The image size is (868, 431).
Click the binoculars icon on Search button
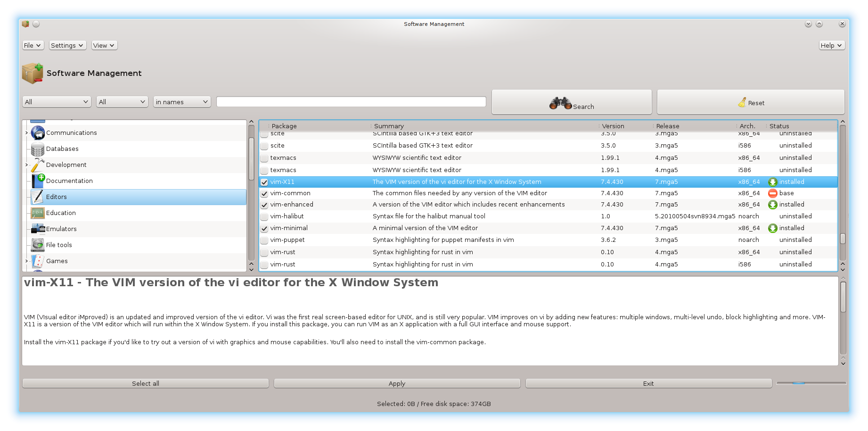click(560, 103)
